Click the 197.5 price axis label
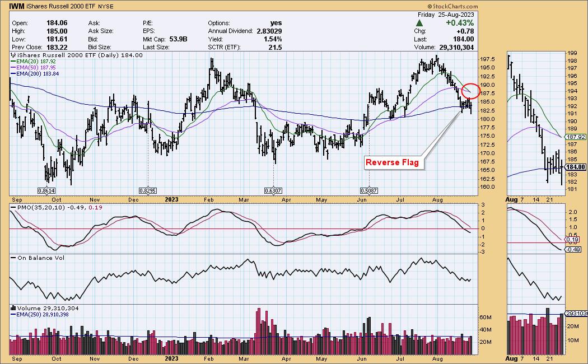The image size is (588, 364). point(487,59)
